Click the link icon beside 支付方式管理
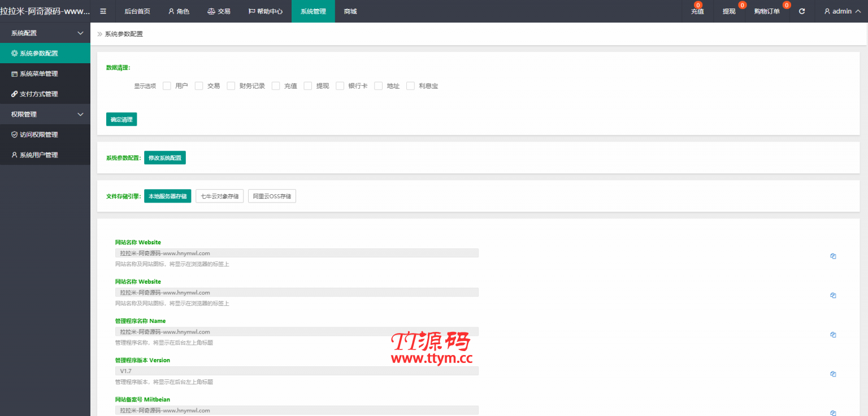868x416 pixels. tap(15, 94)
